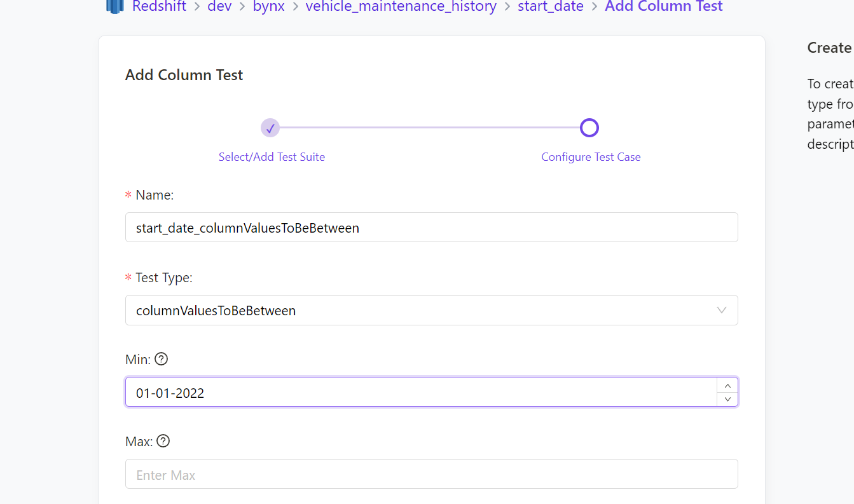Open the Min field help icon

pyautogui.click(x=161, y=359)
